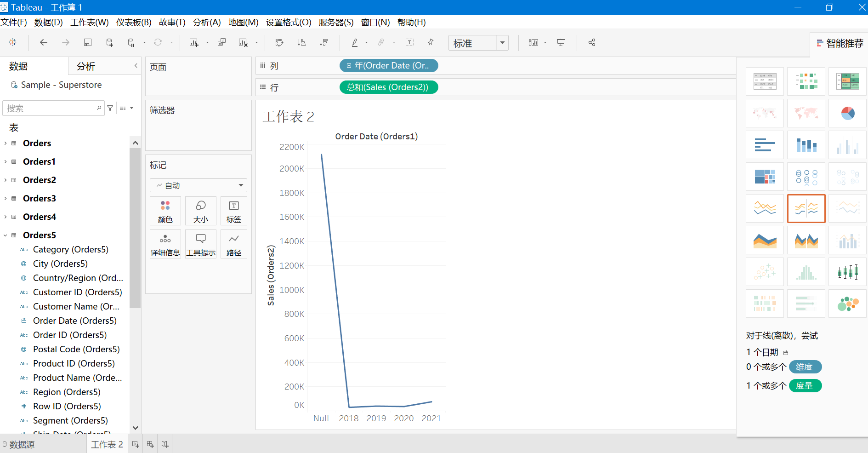Image resolution: width=868 pixels, height=453 pixels.
Task: Select continuous area chart in Show Me
Action: coord(765,240)
